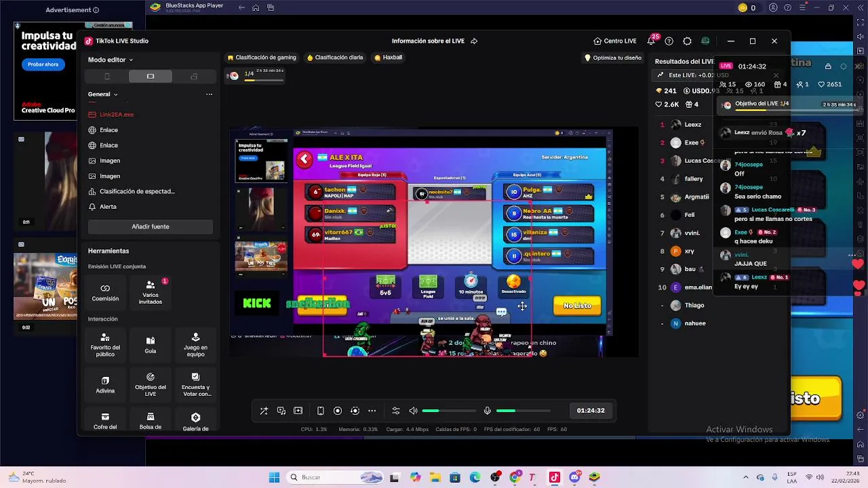The height and width of the screenshot is (488, 868).
Task: Open scene options three dots next to General
Action: point(209,94)
